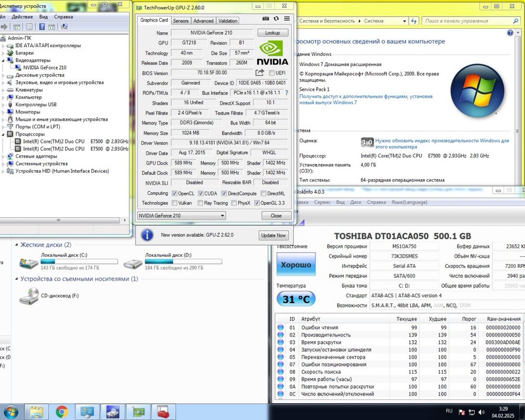Click the link to get a new Windows 7 edition

366,99
